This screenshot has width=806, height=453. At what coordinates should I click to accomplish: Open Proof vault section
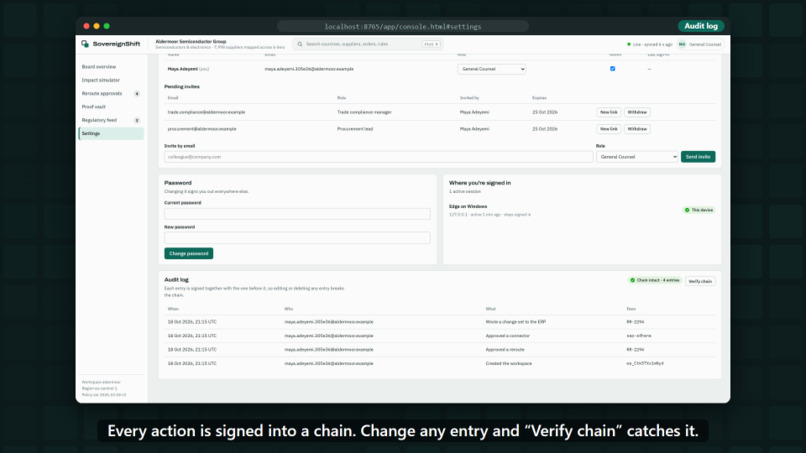pos(94,107)
